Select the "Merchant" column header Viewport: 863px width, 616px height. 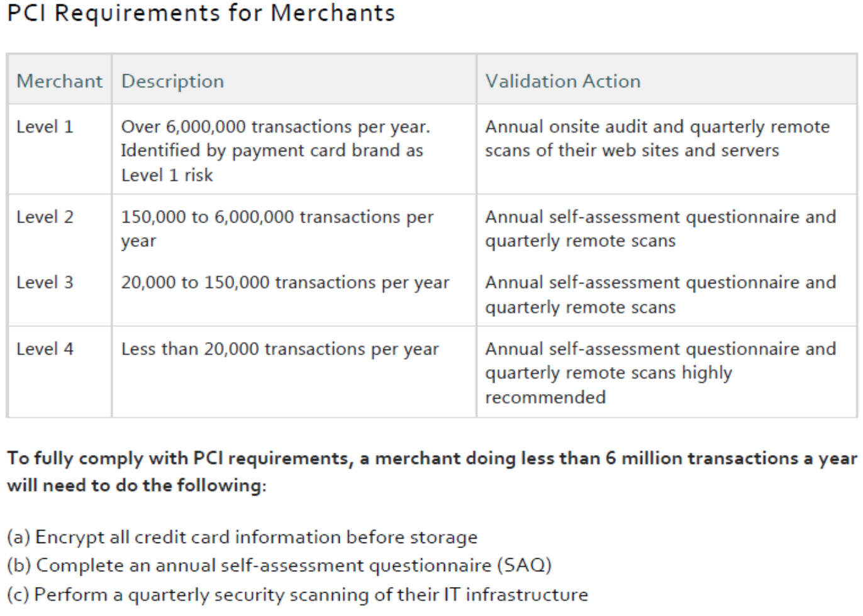coord(59,81)
